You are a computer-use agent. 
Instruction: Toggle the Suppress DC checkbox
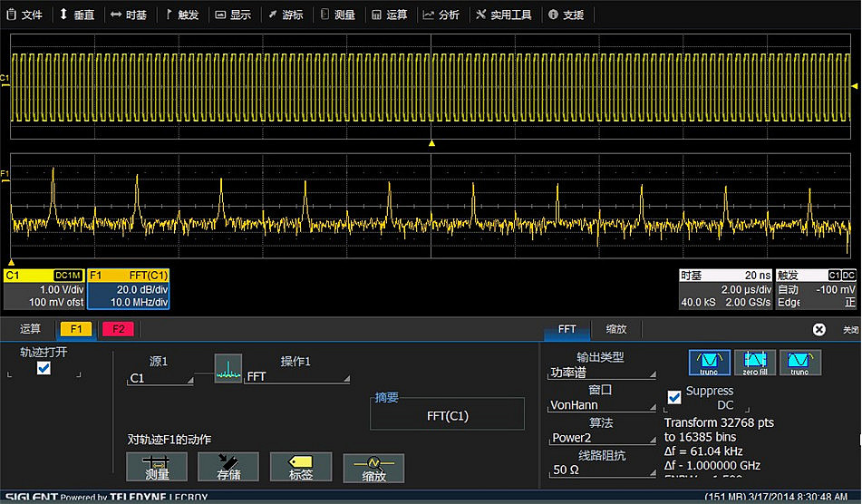point(674,397)
